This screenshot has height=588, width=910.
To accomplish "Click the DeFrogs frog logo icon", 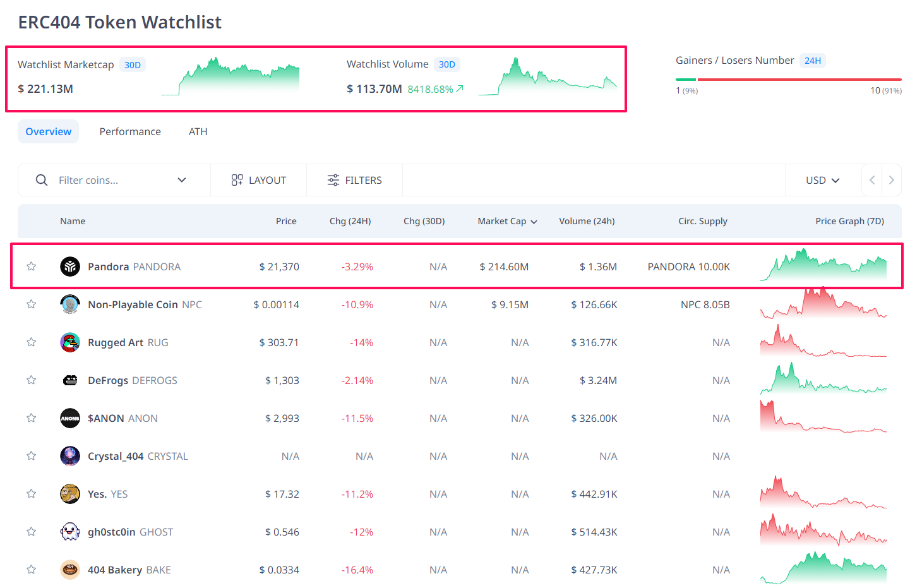I will click(70, 380).
